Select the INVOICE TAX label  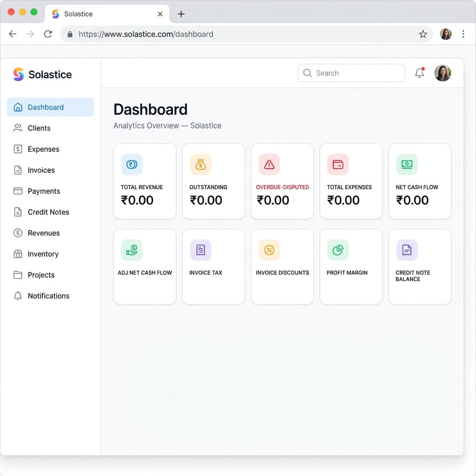click(x=205, y=272)
